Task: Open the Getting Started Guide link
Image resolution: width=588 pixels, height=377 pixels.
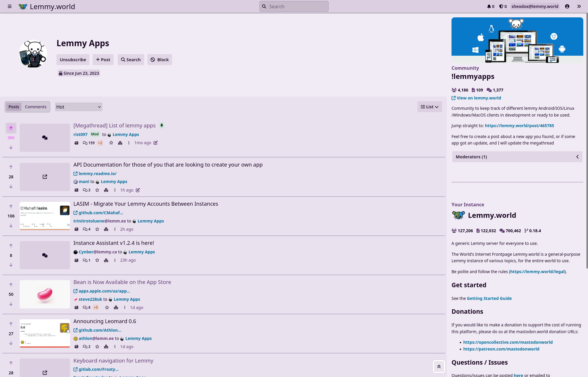Action: point(489,298)
